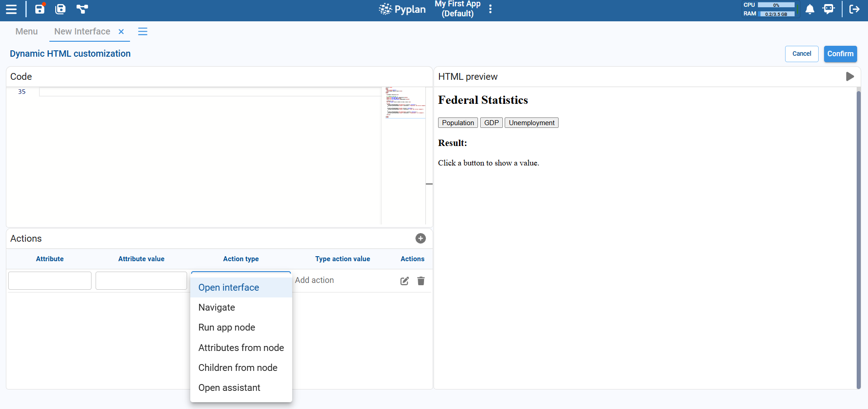This screenshot has height=409, width=868.
Task: Click the logout icon
Action: tap(854, 9)
